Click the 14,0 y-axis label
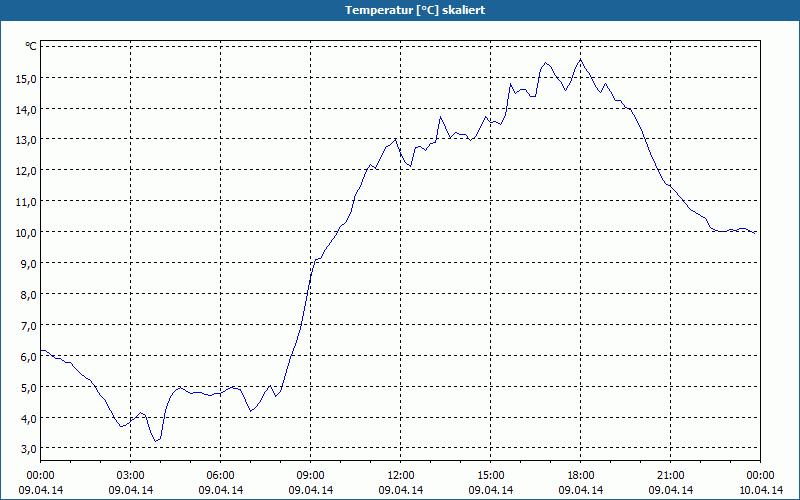Image resolution: width=800 pixels, height=500 pixels. pos(28,109)
